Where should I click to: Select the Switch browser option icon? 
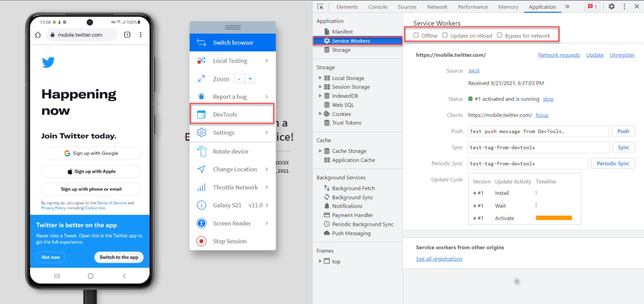click(x=201, y=42)
